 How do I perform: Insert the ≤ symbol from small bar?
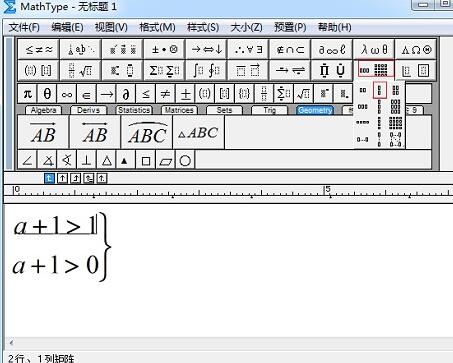click(146, 94)
